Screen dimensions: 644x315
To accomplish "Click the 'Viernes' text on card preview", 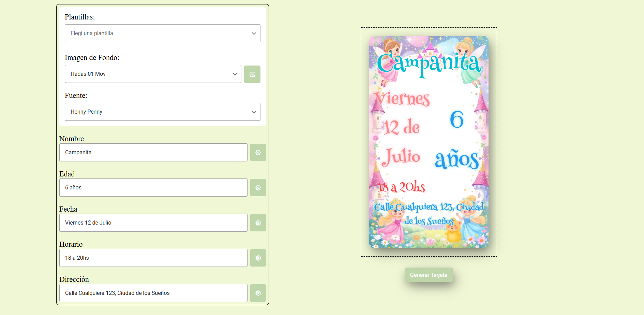I will point(402,99).
